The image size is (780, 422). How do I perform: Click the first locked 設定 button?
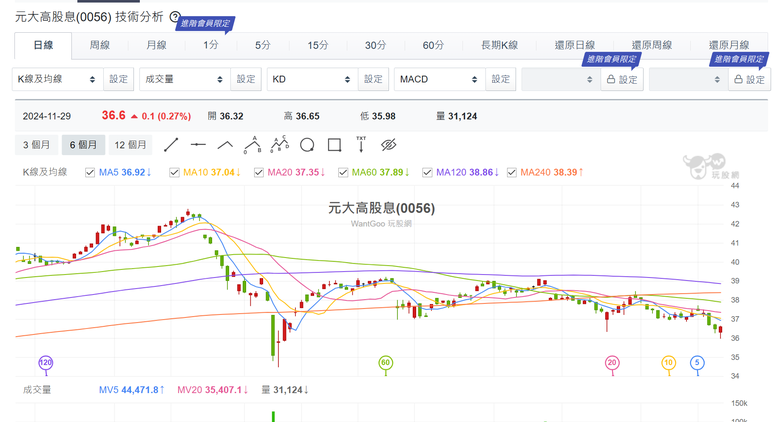point(622,79)
